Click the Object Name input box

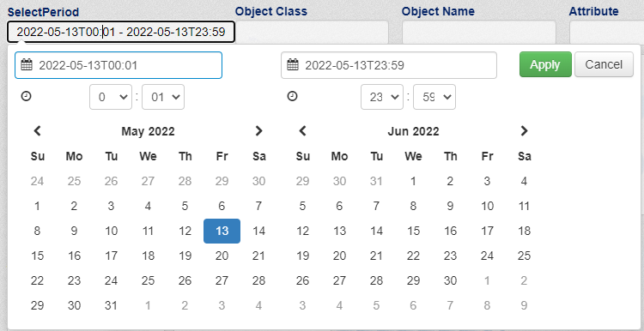(x=479, y=32)
